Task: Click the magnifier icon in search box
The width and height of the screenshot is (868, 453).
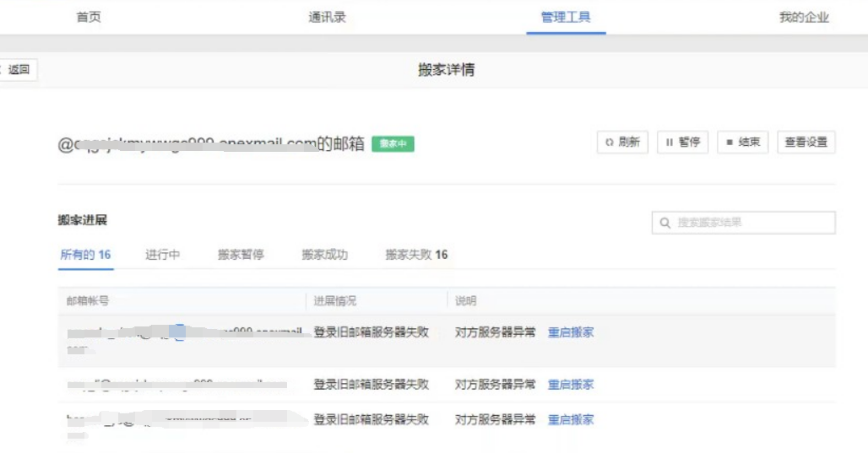Action: point(665,223)
